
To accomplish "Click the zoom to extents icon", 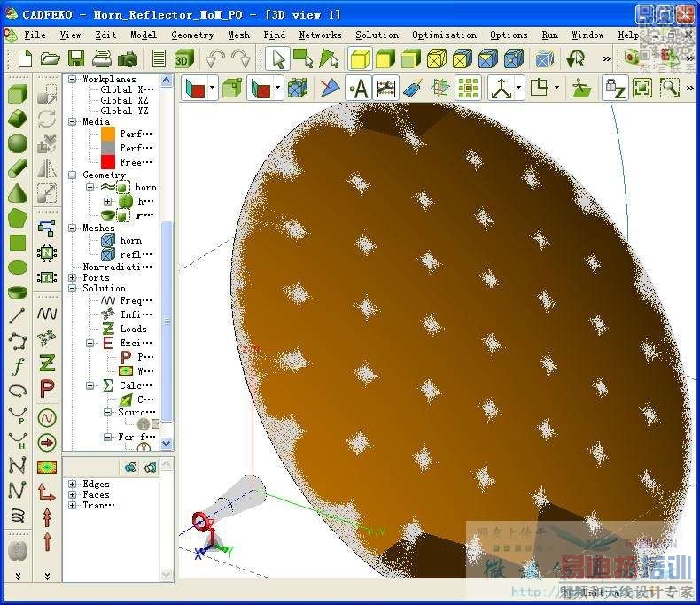I will tap(642, 88).
